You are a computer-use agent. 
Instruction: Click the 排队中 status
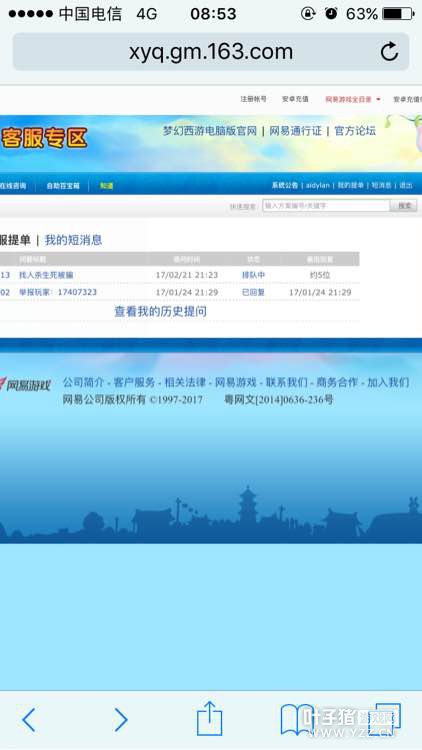pyautogui.click(x=253, y=275)
